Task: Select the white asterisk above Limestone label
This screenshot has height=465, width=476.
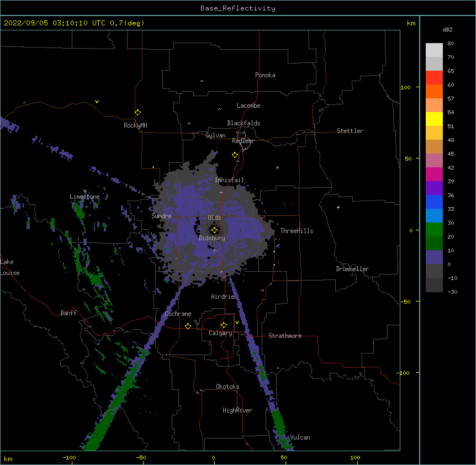Action: 85,191
